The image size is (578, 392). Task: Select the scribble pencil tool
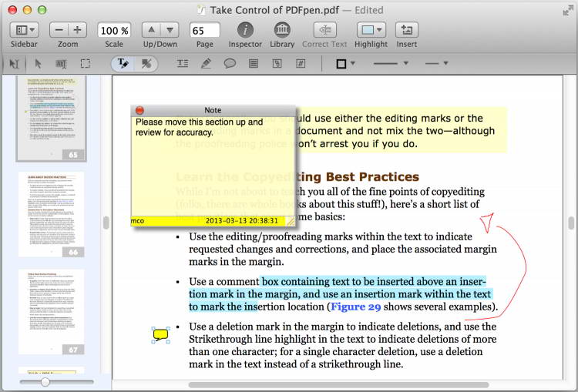pos(206,64)
